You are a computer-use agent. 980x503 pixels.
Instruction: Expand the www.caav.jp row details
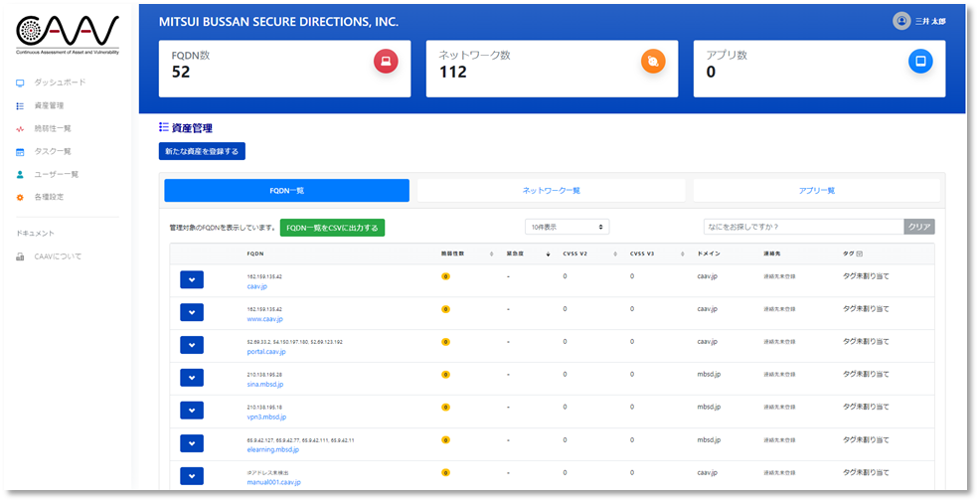point(192,312)
